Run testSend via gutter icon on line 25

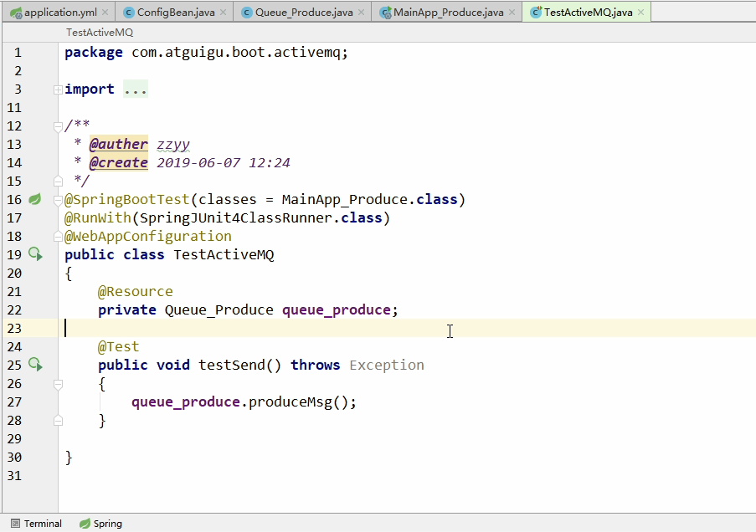35,365
